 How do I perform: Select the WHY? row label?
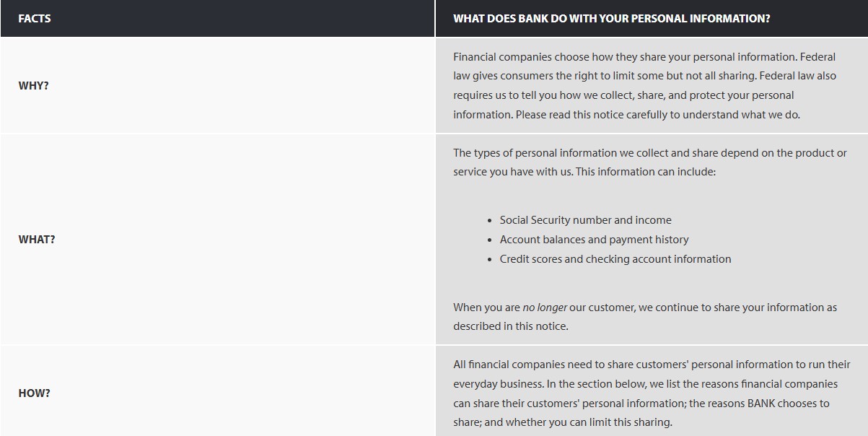(x=34, y=85)
